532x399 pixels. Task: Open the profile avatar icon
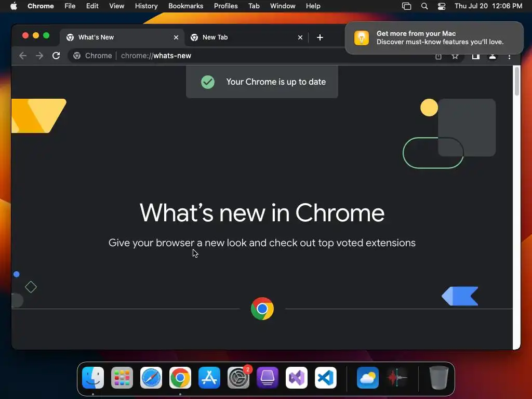(x=493, y=56)
